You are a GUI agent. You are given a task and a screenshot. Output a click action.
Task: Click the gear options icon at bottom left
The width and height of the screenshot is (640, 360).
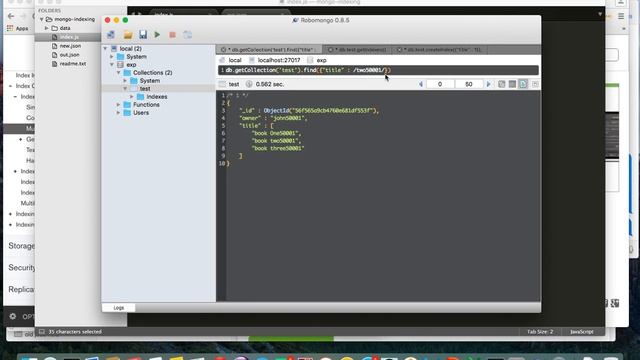pos(13,316)
